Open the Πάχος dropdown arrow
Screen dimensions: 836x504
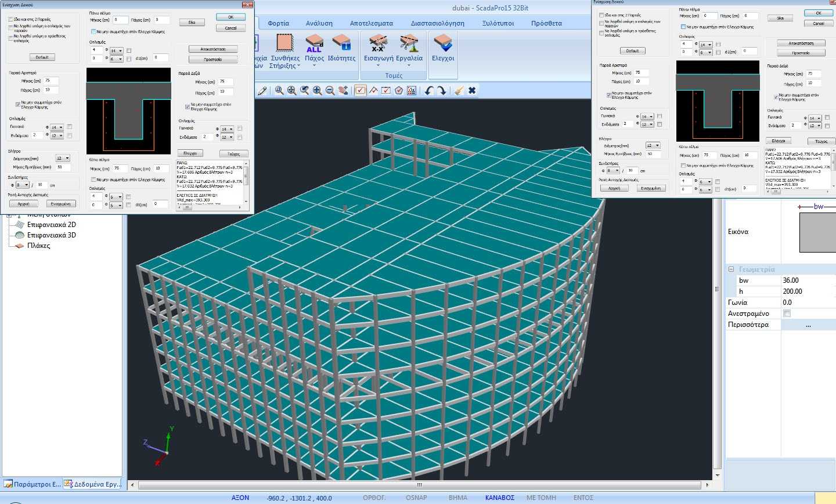[x=314, y=65]
